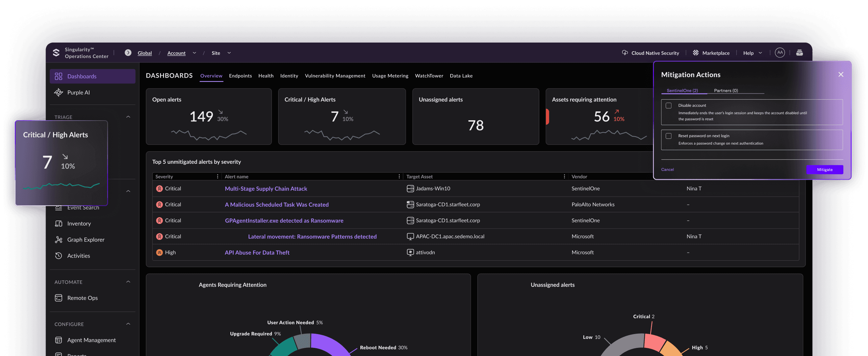The height and width of the screenshot is (356, 868).
Task: Close the Mitigation Actions panel
Action: click(841, 75)
